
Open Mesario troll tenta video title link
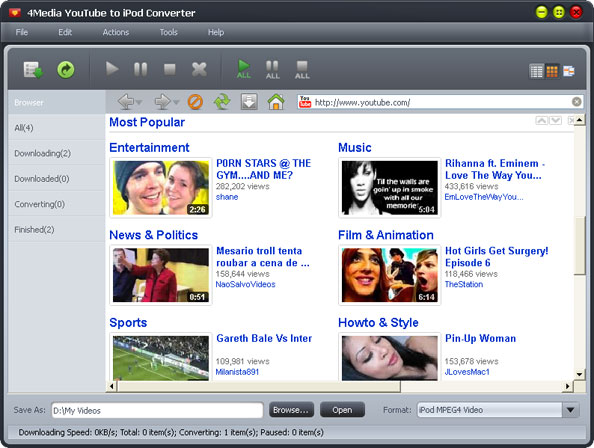point(263,257)
